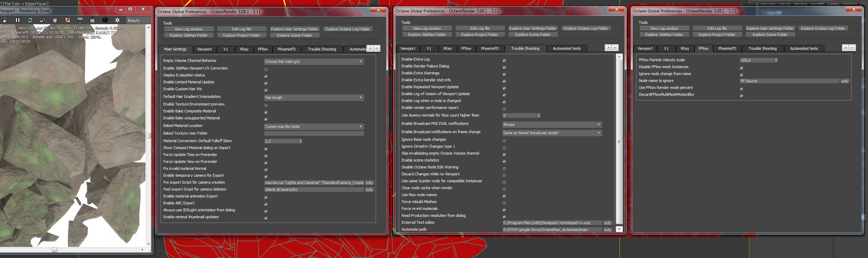Toggle Enable Extra Log checkbox
Viewport: 868px width, 258px height.
(x=504, y=60)
